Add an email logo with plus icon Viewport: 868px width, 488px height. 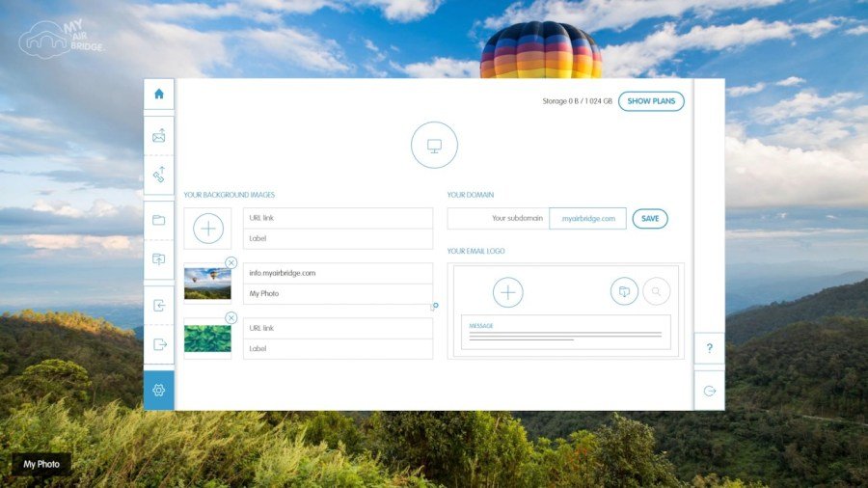point(508,292)
